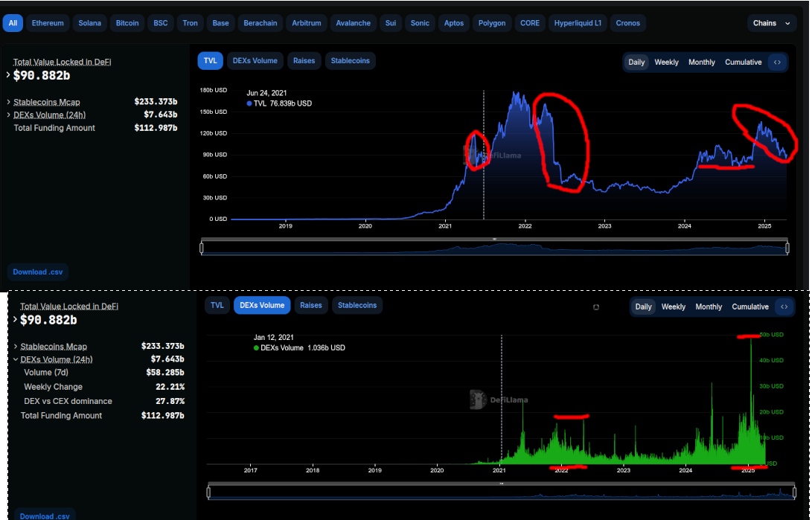The width and height of the screenshot is (812, 520).
Task: Switch to Stablecoins tab in the TVL chart panel
Action: point(350,61)
